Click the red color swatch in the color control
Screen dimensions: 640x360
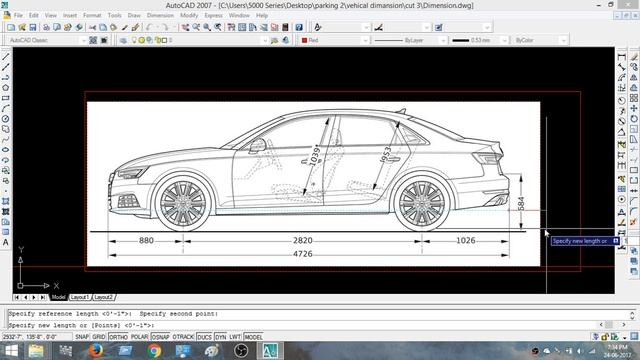(x=304, y=40)
